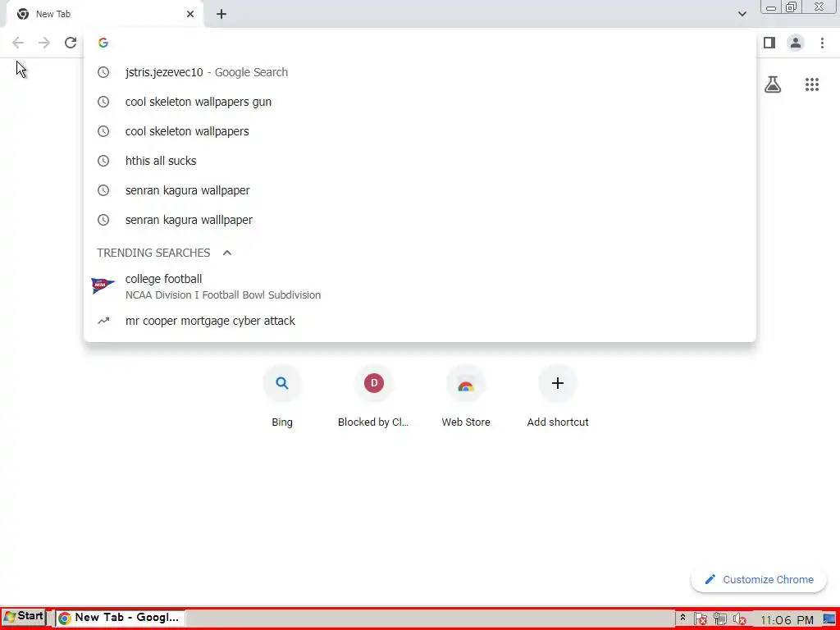Screen dimensions: 840x630
Task: Choose 'cool skeleton wallpapers gun' suggestion
Action: [x=420, y=102]
